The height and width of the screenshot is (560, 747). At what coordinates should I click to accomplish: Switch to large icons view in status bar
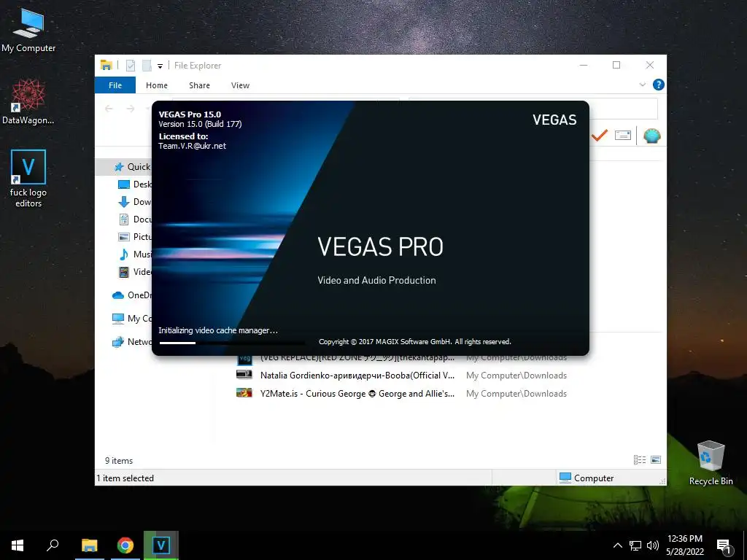(656, 459)
